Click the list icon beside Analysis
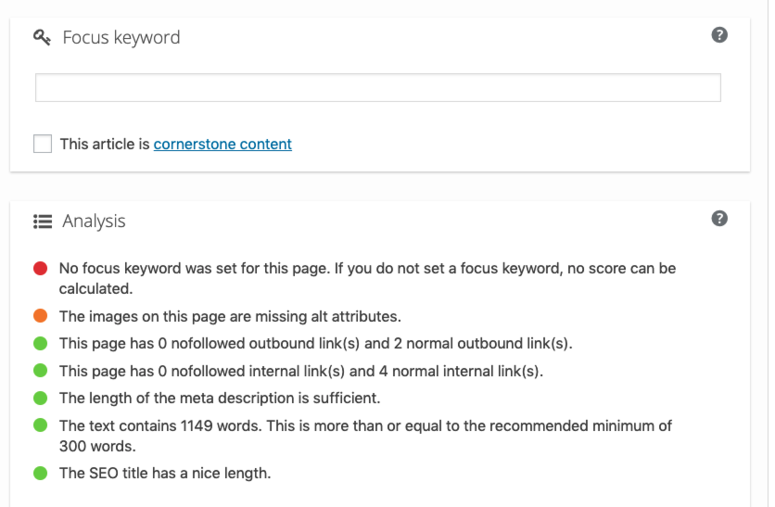775x507 pixels. (43, 221)
